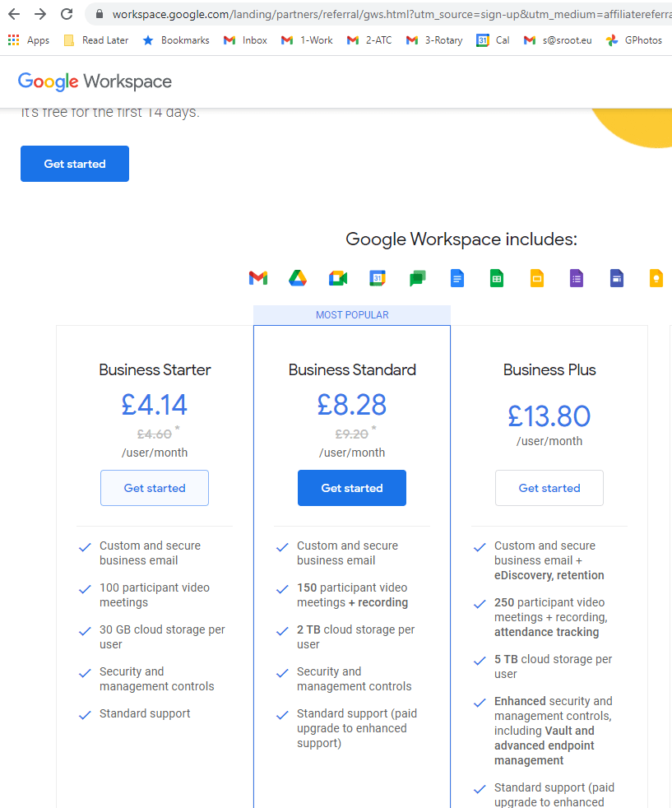Get started with Business Starter plan
The height and width of the screenshot is (808, 672).
pos(155,488)
